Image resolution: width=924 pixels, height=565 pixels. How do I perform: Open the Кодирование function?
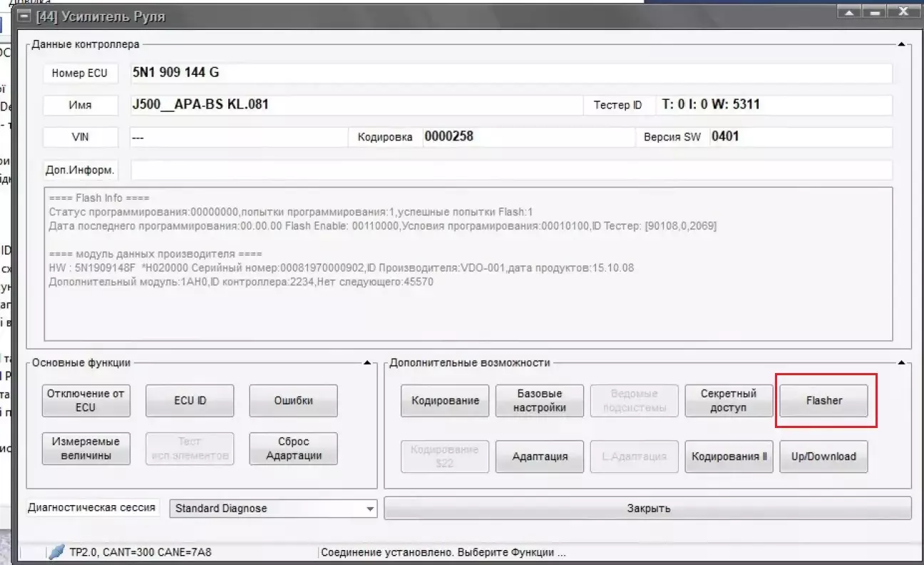pos(445,400)
